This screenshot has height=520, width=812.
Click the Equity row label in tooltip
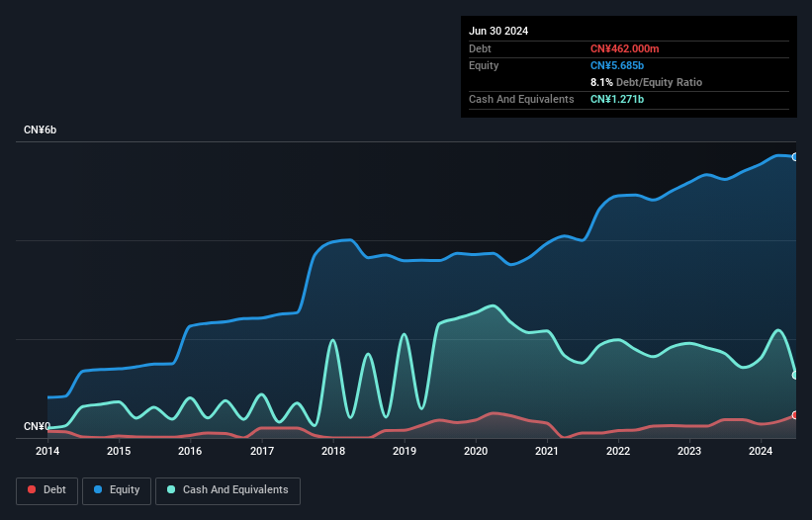484,65
